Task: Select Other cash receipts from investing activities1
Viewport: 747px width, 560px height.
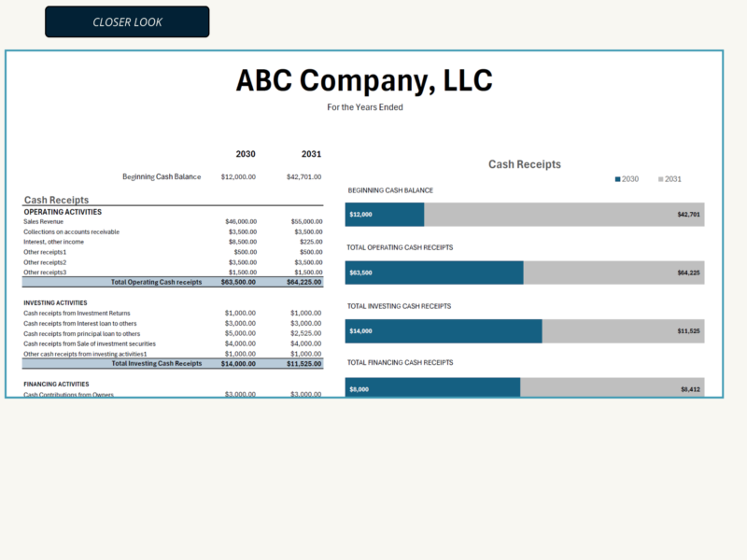Action: pyautogui.click(x=85, y=354)
